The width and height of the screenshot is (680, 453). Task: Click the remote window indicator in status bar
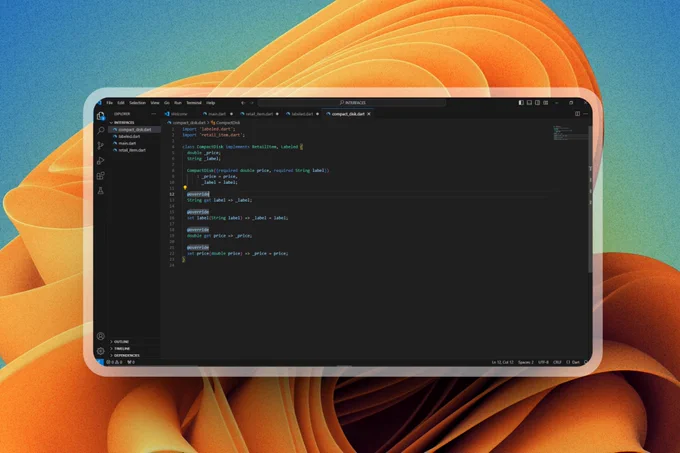tap(99, 362)
